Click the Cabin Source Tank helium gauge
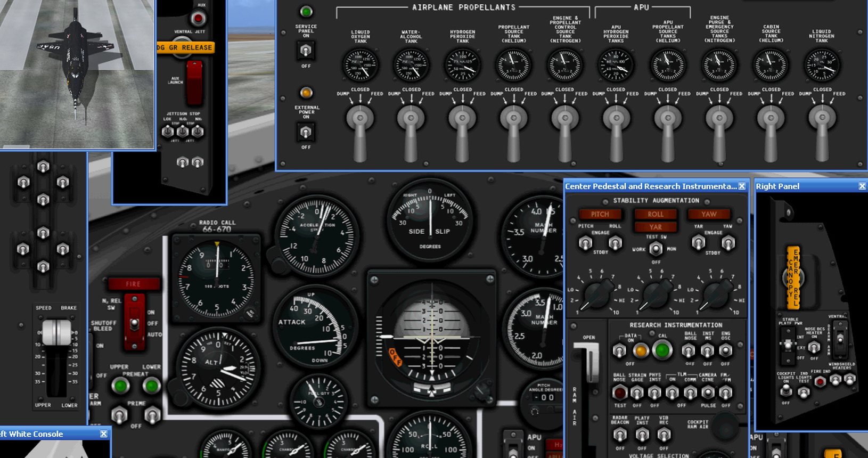This screenshot has height=458, width=868. click(x=771, y=65)
